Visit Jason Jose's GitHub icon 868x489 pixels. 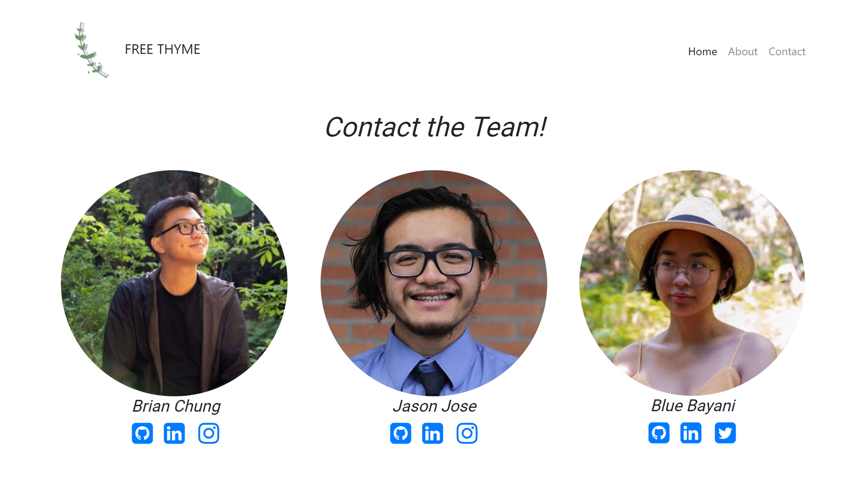click(x=401, y=433)
